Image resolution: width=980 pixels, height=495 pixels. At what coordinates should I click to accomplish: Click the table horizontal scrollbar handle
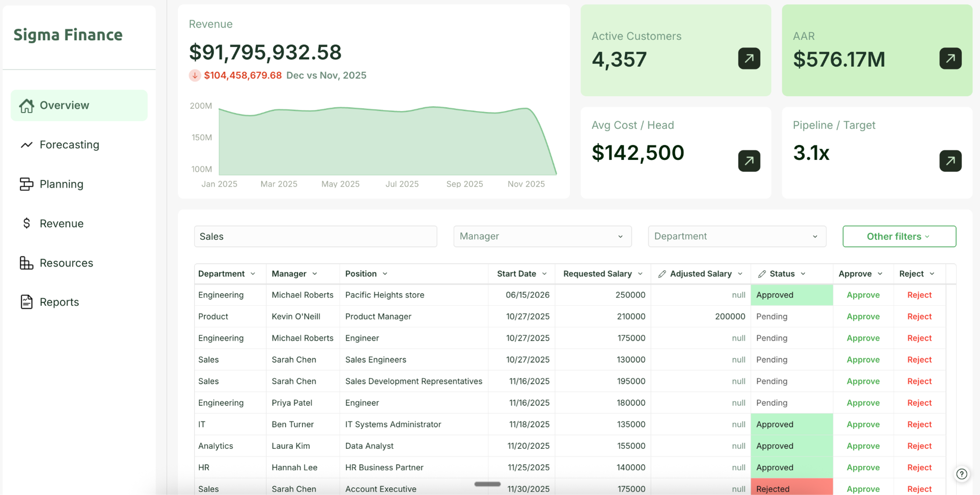[487, 484]
